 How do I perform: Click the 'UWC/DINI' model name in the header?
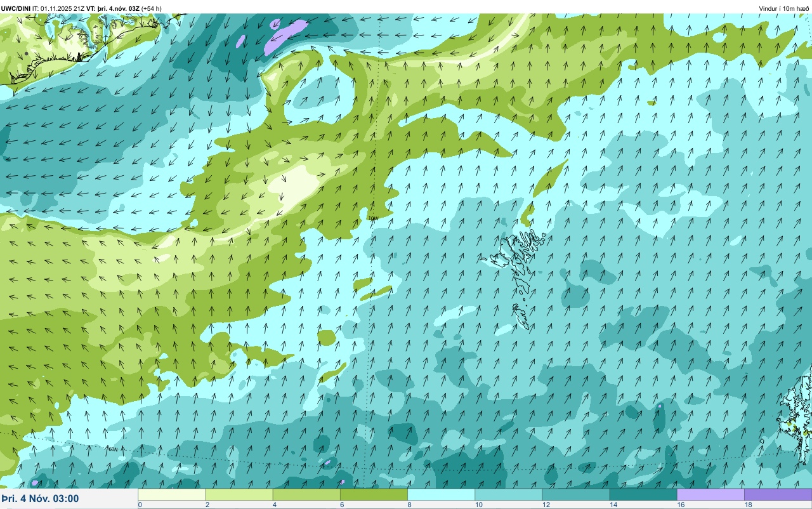16,8
